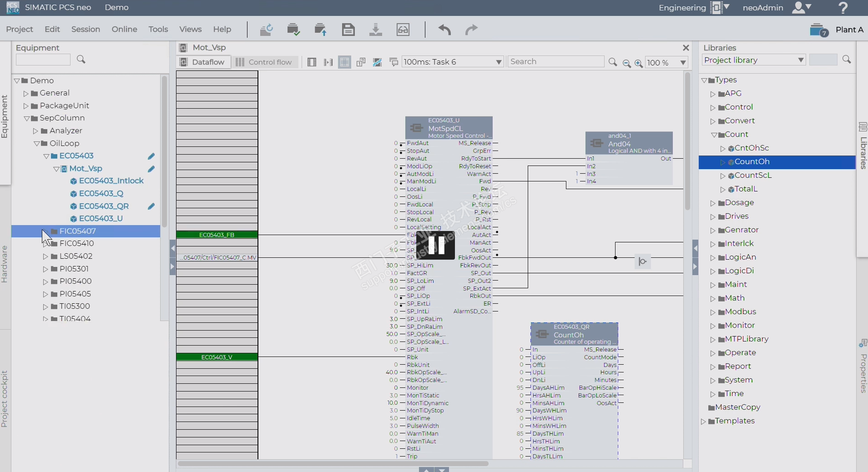Click the save icon in main toolbar
Viewport: 868px width, 472px height.
pyautogui.click(x=348, y=30)
